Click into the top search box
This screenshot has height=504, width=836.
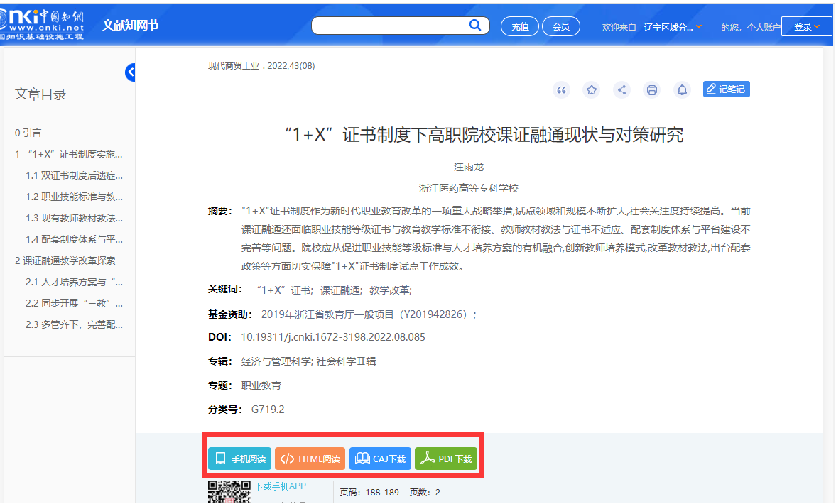click(391, 26)
